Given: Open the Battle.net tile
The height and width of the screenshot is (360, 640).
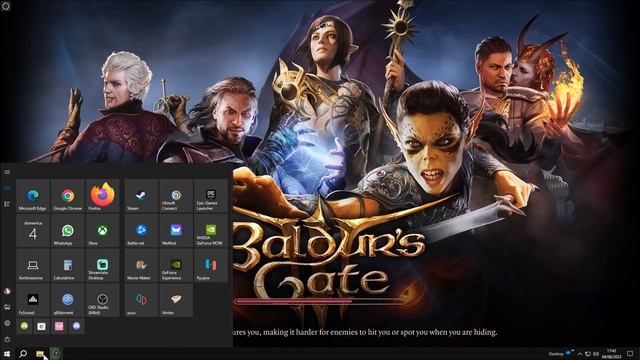Looking at the screenshot, I should tap(141, 231).
